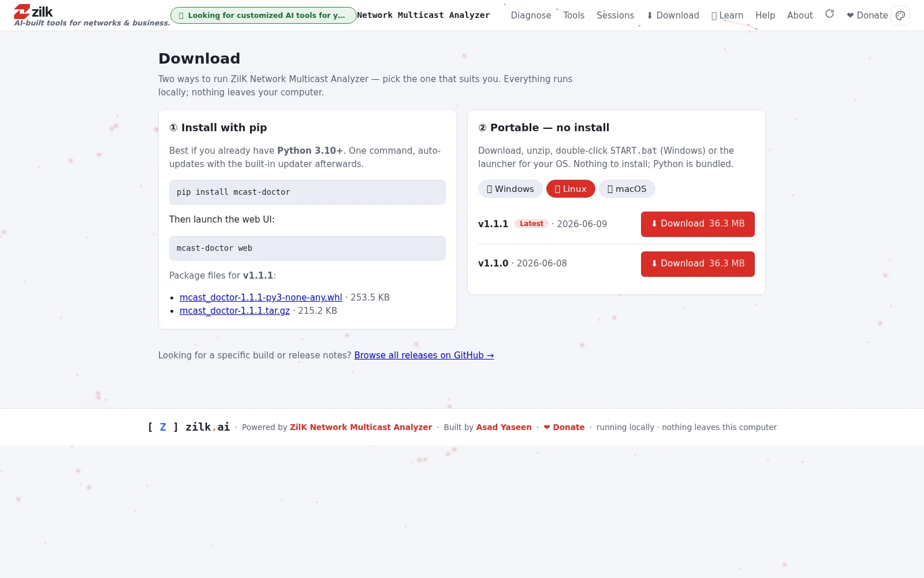Image resolution: width=924 pixels, height=578 pixels.
Task: Click the Latest badge next to v1.1.1
Action: tap(531, 224)
